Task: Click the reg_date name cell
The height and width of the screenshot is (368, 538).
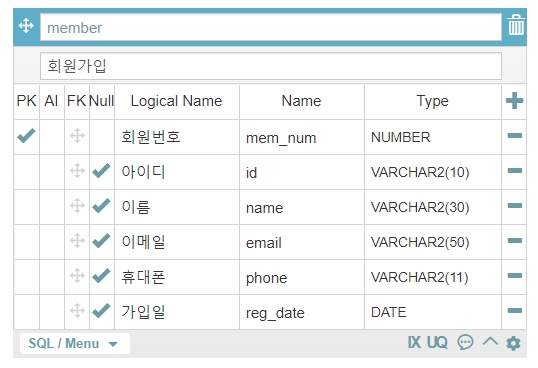Action: (302, 312)
